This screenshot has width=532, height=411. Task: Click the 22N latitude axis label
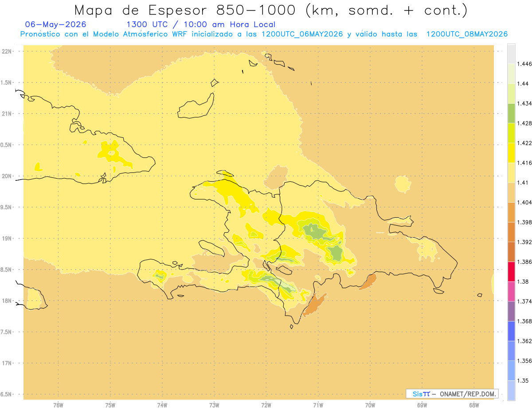pos(7,51)
